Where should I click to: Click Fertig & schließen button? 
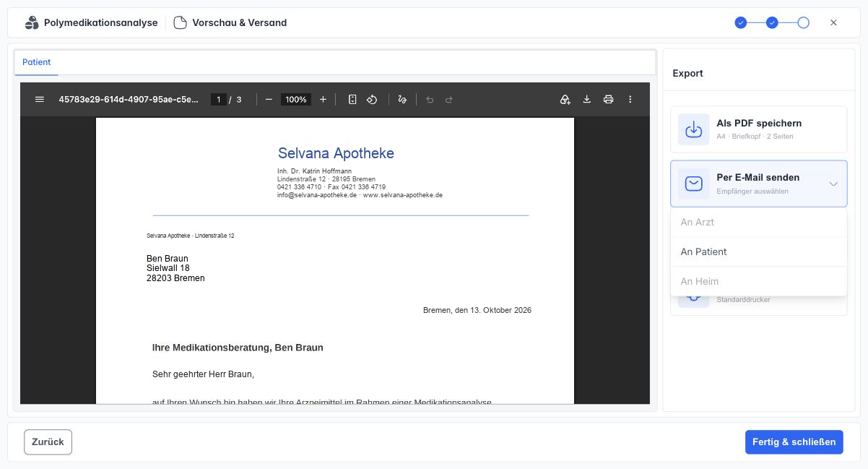pyautogui.click(x=794, y=442)
